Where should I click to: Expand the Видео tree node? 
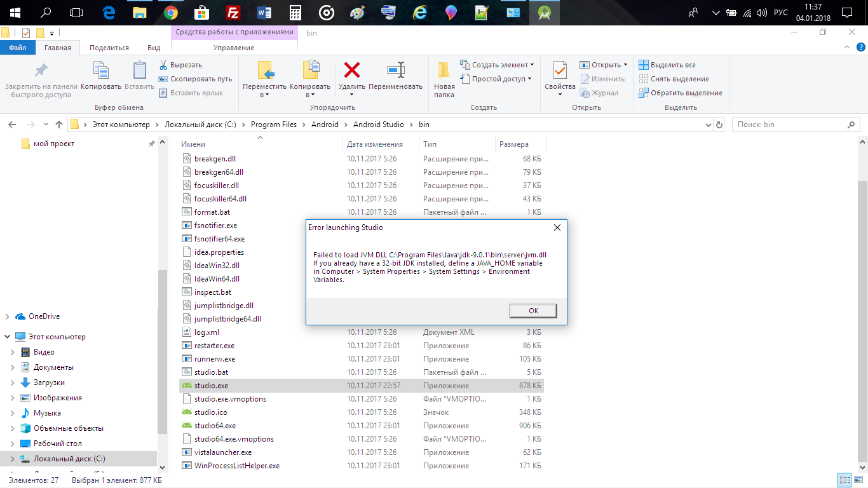click(x=13, y=352)
